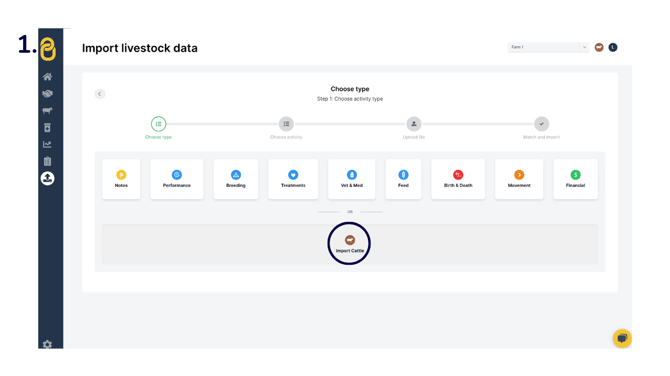Choose the Performance activity card
Screen dimensions: 670x376
coord(177,179)
